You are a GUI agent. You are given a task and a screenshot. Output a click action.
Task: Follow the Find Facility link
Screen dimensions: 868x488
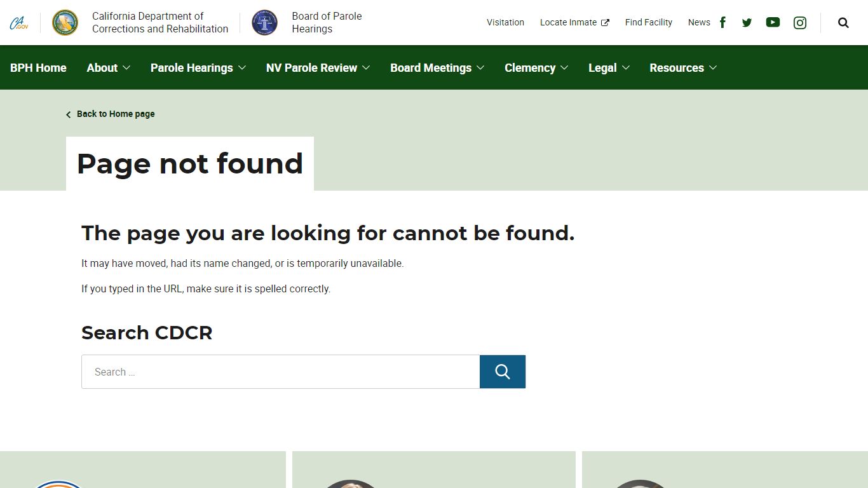[648, 22]
